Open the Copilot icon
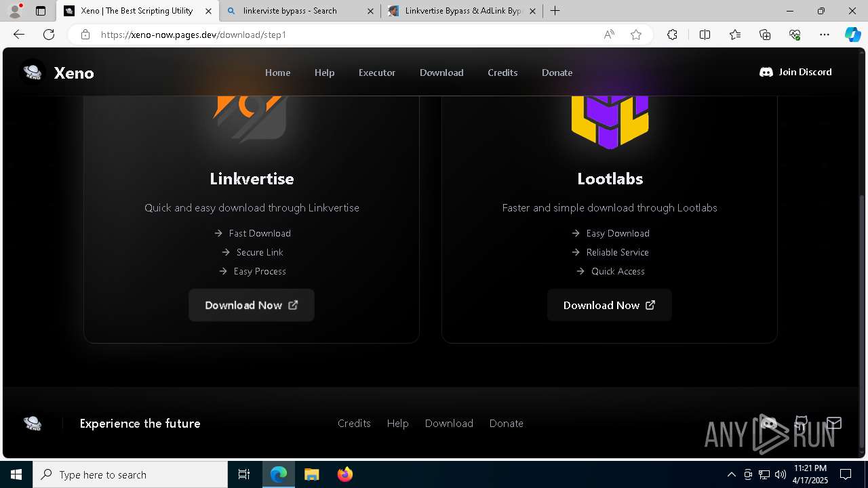The width and height of the screenshot is (868, 488). pos(852,35)
